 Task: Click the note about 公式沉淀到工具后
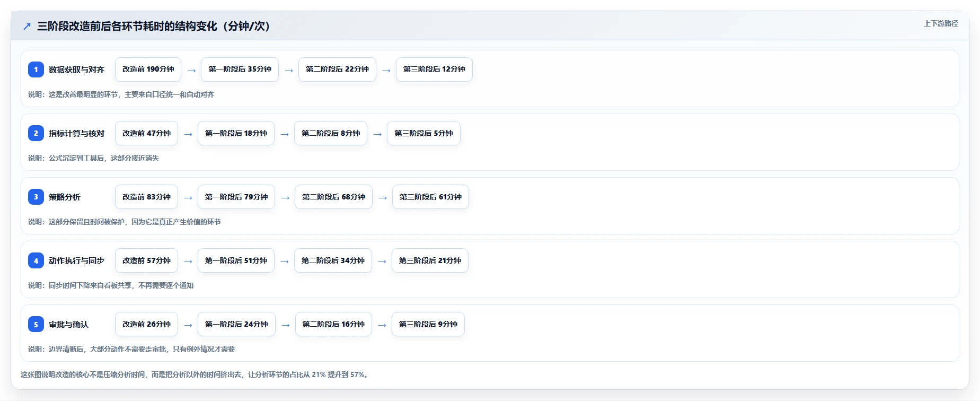(93, 158)
